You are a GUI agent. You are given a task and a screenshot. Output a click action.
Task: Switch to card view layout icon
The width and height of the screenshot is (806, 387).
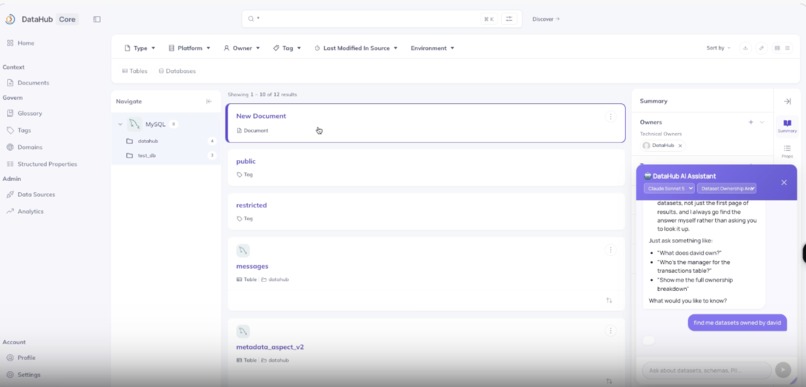tap(777, 48)
